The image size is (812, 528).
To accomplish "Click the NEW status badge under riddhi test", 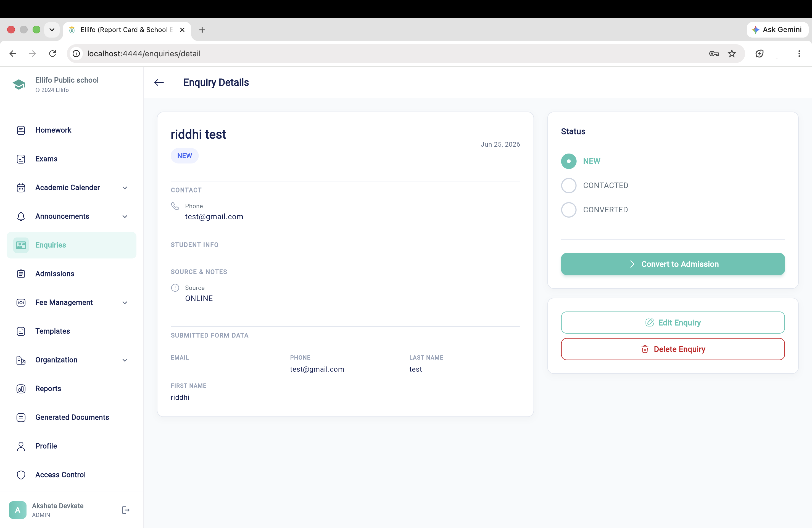I will coord(184,155).
